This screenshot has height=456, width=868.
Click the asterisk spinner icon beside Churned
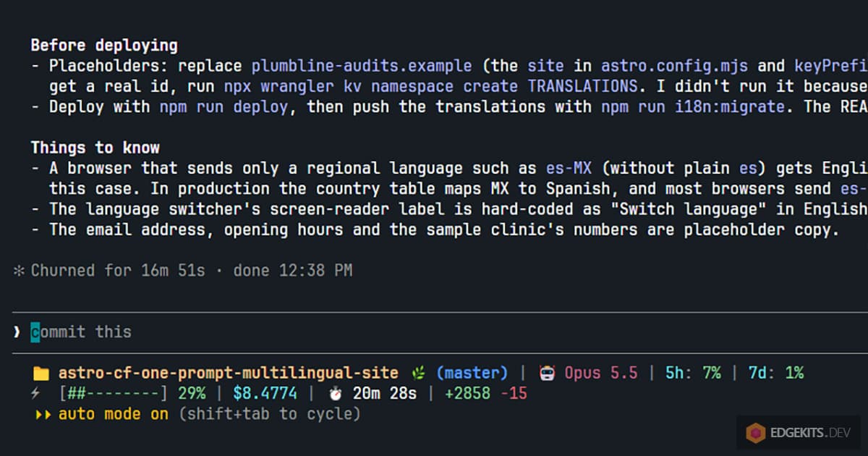coord(19,271)
